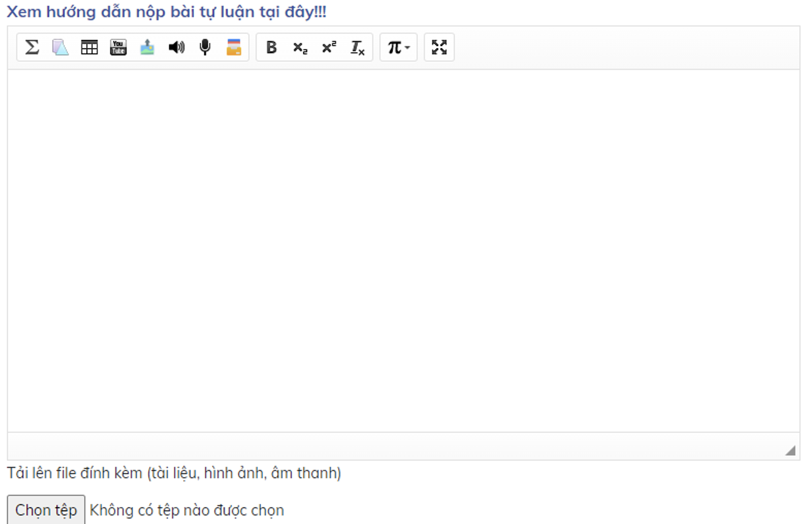The image size is (812, 524).
Task: Click the editor resize handle corner
Action: tap(790, 450)
